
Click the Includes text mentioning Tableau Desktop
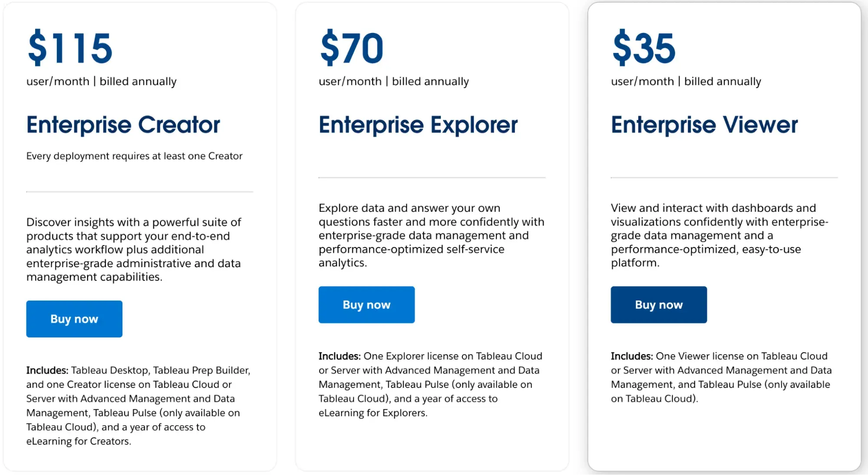138,406
